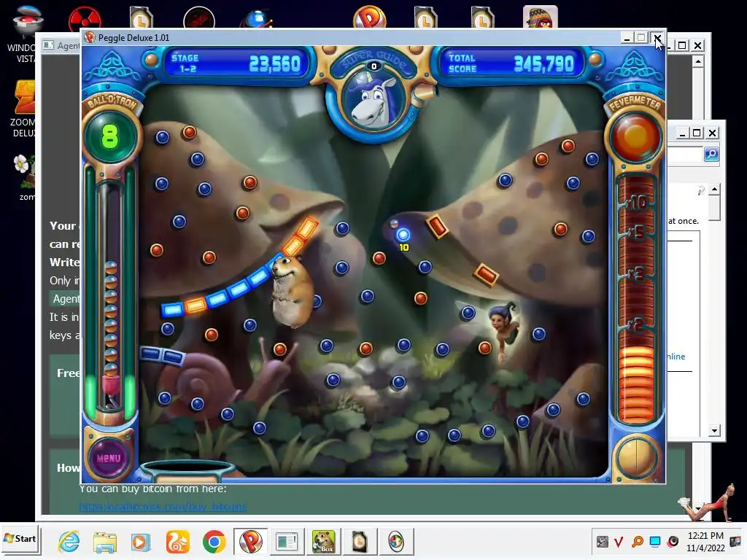Open Windows Media Player from the taskbar

141,542
